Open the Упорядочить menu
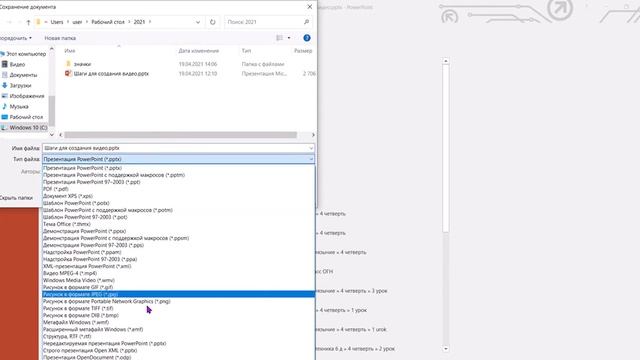The height and width of the screenshot is (360, 640). click(16, 38)
